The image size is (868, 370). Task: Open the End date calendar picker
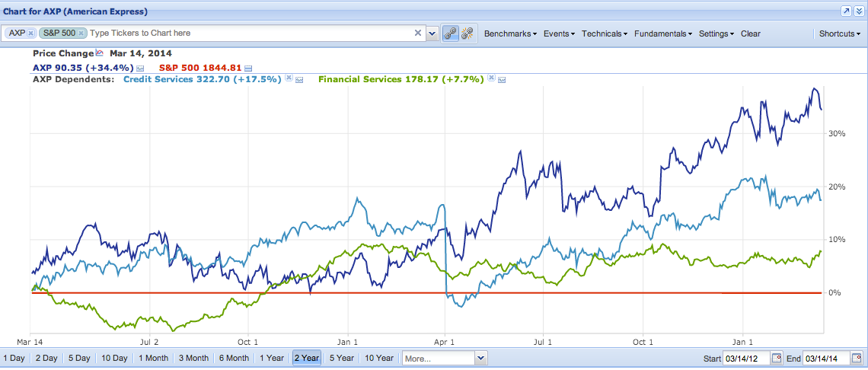857,359
